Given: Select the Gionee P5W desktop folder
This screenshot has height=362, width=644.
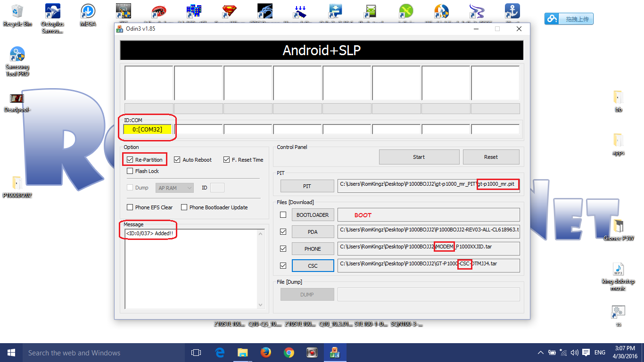Looking at the screenshot, I should point(619,230).
